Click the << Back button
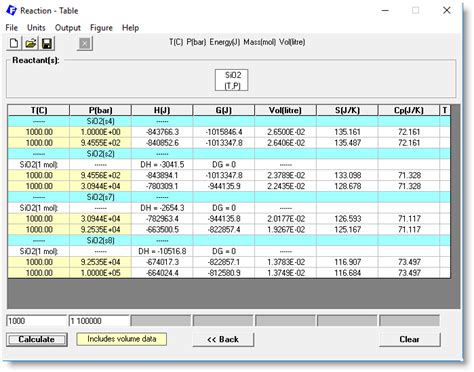The height and width of the screenshot is (372, 474). coord(223,339)
